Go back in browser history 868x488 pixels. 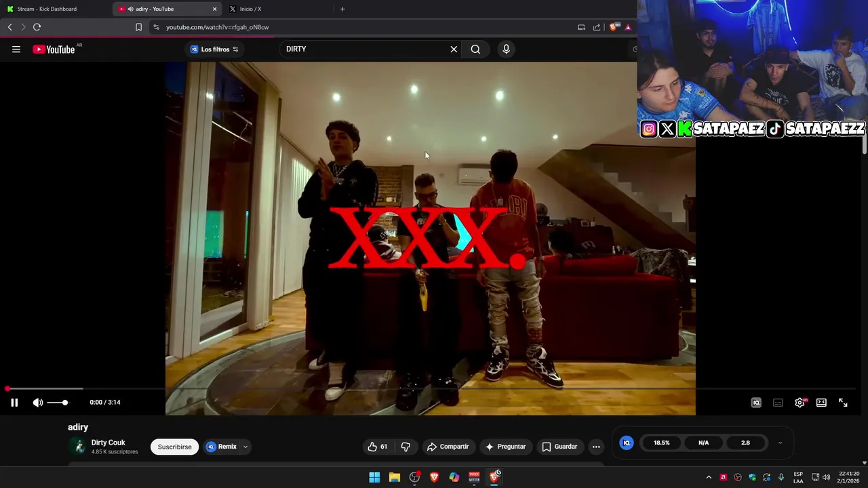point(9,27)
